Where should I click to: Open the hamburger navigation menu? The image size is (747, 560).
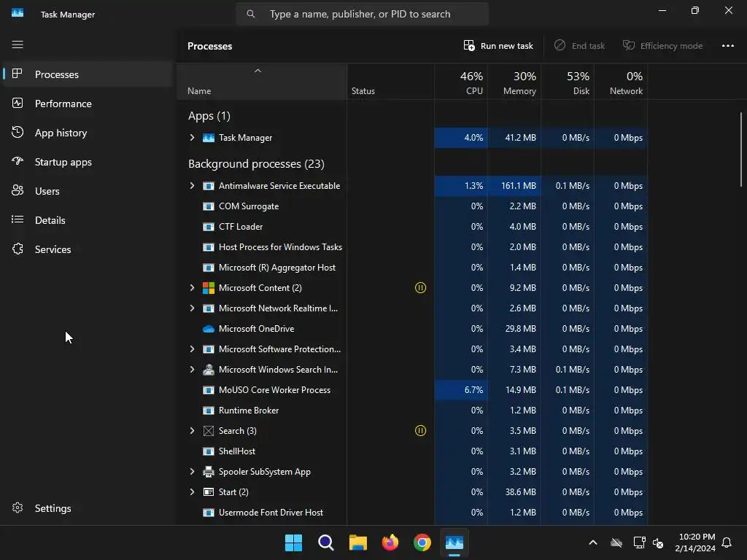pyautogui.click(x=18, y=44)
